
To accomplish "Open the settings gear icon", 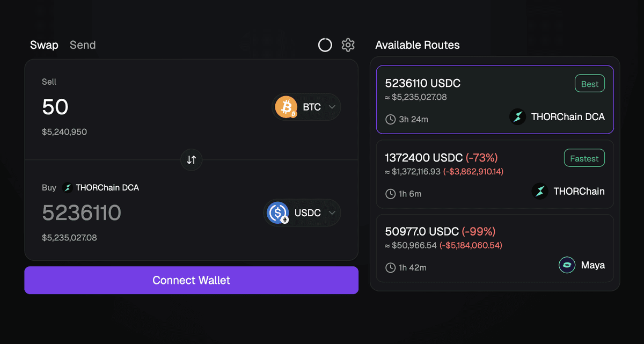I will pyautogui.click(x=348, y=45).
